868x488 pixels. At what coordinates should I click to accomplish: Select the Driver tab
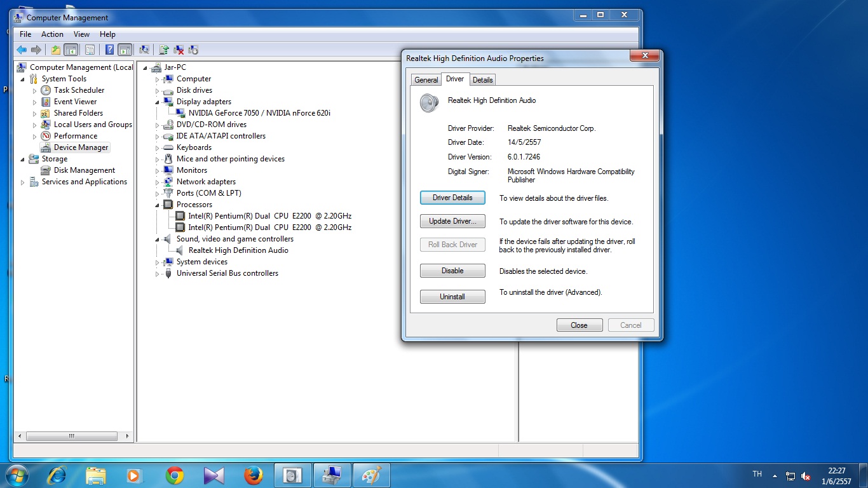pyautogui.click(x=455, y=79)
